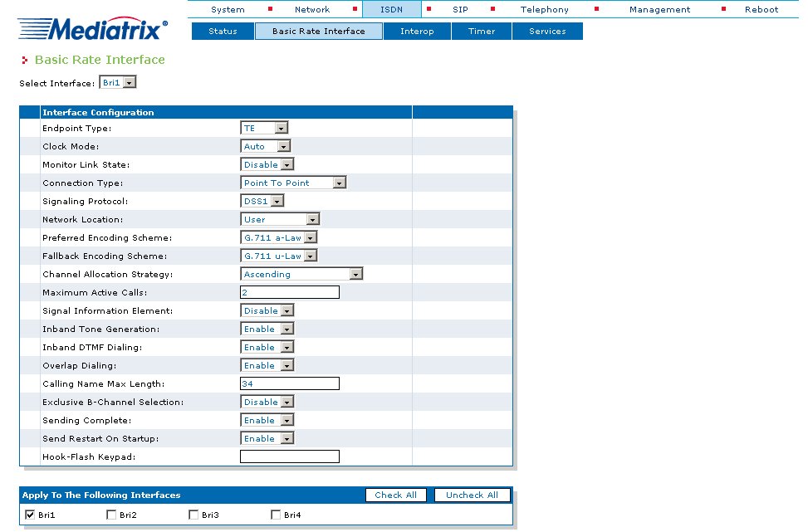Open the Timer sub-tab

pos(482,31)
